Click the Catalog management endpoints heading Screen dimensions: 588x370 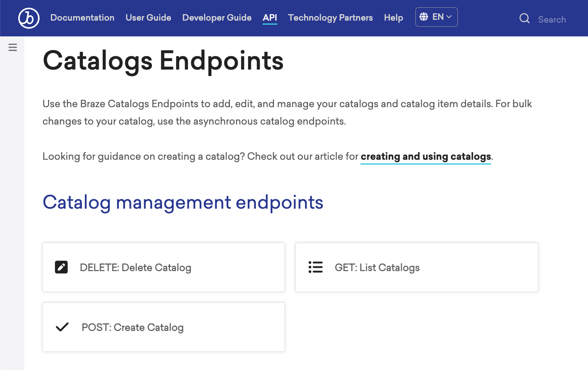[183, 202]
